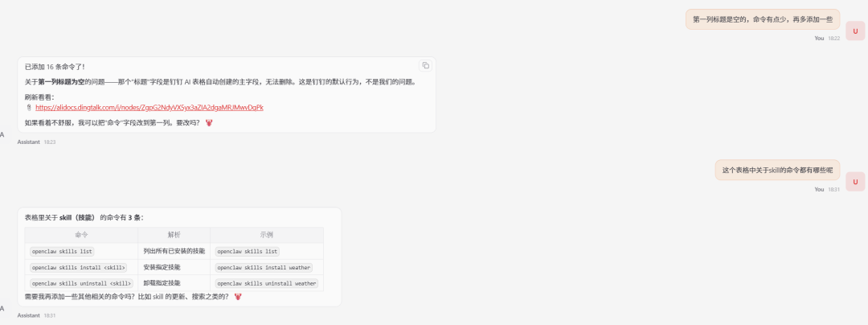Click the lobster emoji after 搜索之类的?

pos(237,296)
